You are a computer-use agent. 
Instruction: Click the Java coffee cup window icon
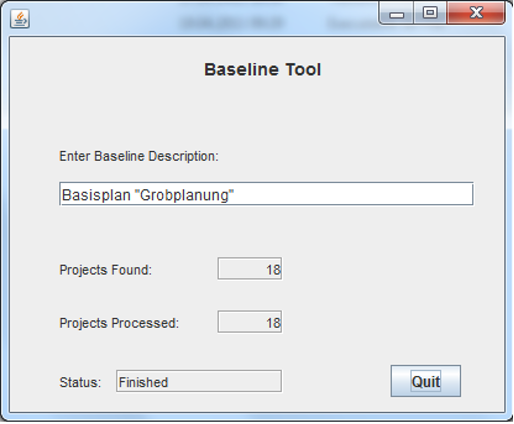[20, 19]
